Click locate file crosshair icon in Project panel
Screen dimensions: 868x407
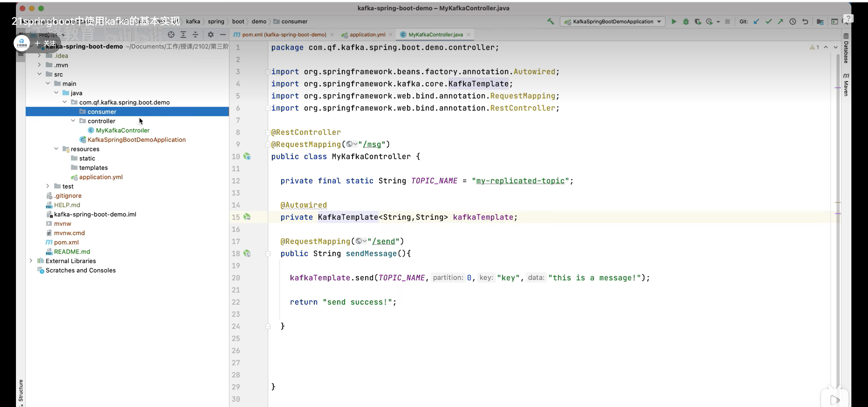pos(171,35)
